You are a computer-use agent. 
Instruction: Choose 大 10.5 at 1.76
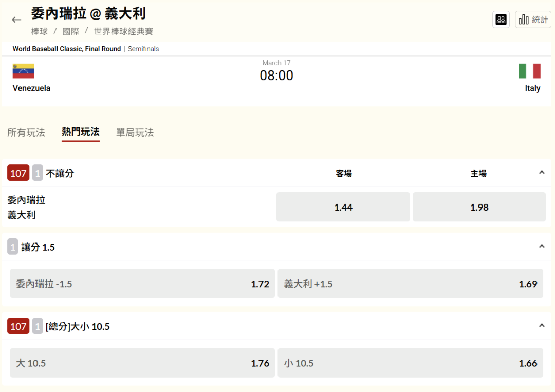tap(142, 363)
